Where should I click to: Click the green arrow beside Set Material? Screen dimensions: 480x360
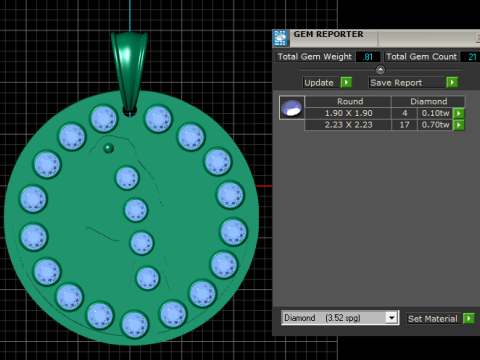(x=469, y=318)
